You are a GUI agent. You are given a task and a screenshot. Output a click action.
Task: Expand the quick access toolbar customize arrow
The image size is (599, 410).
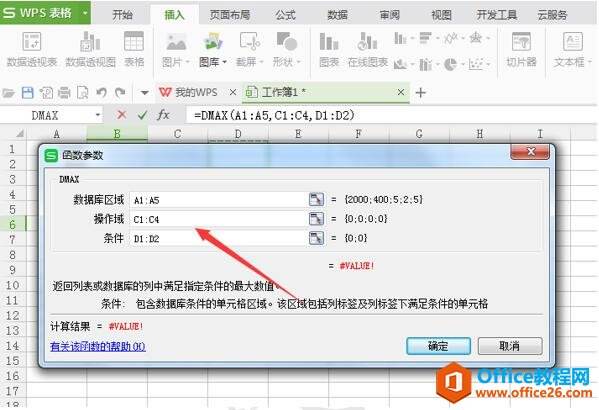144,93
